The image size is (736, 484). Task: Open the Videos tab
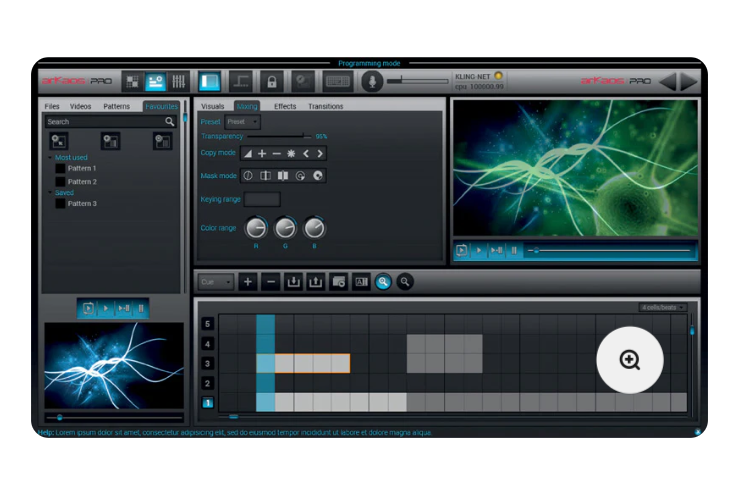81,106
